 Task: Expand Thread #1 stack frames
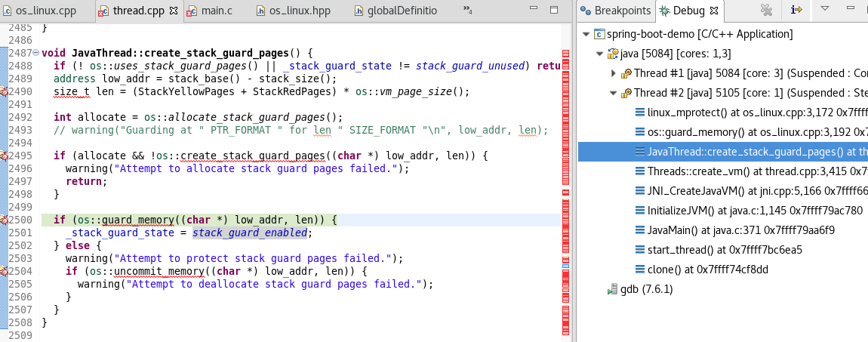point(613,73)
